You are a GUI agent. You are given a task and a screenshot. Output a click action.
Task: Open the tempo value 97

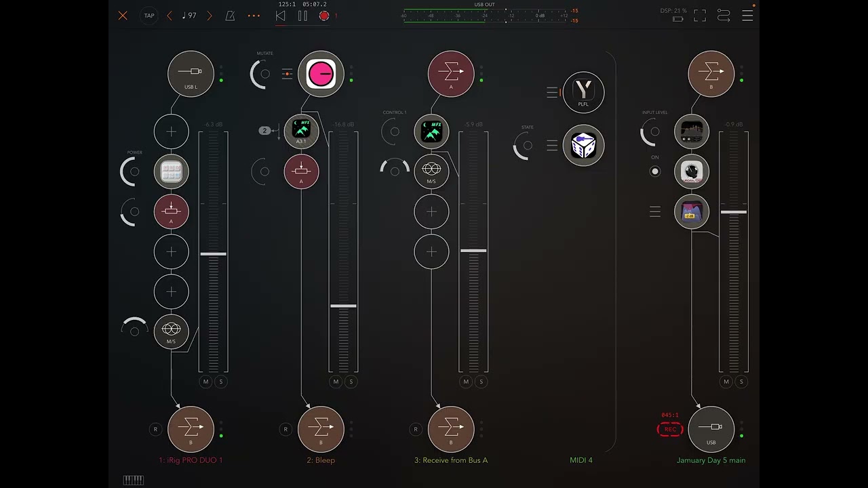click(x=189, y=16)
